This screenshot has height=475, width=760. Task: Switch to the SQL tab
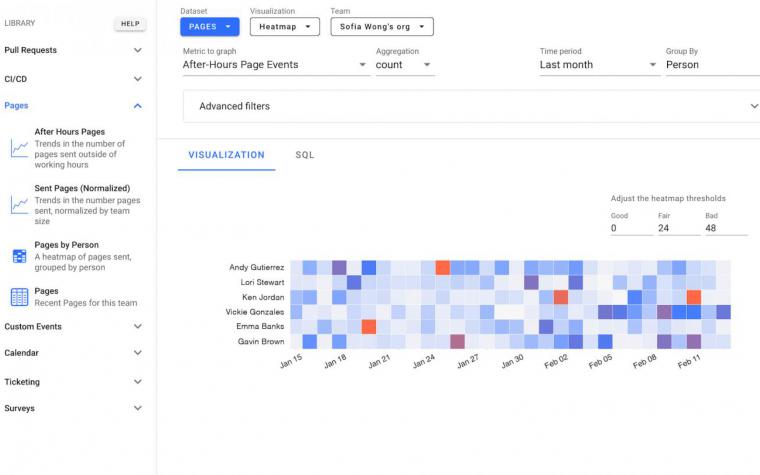tap(305, 155)
